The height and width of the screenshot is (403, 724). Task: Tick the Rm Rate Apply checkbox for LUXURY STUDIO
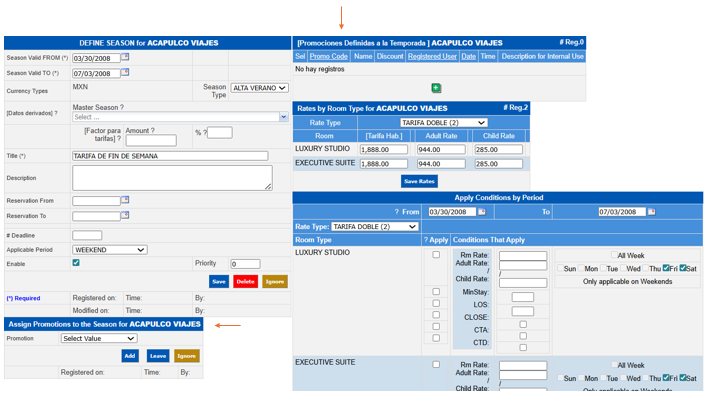click(x=435, y=255)
